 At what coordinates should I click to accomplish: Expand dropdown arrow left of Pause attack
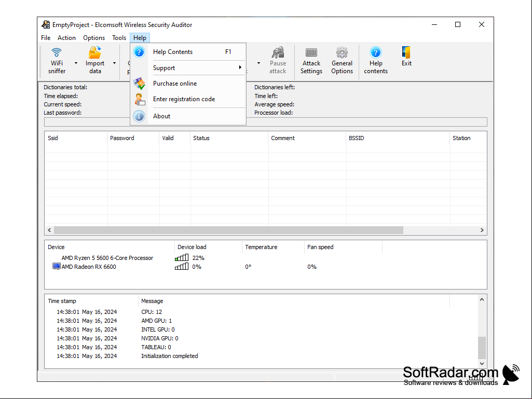(258, 63)
